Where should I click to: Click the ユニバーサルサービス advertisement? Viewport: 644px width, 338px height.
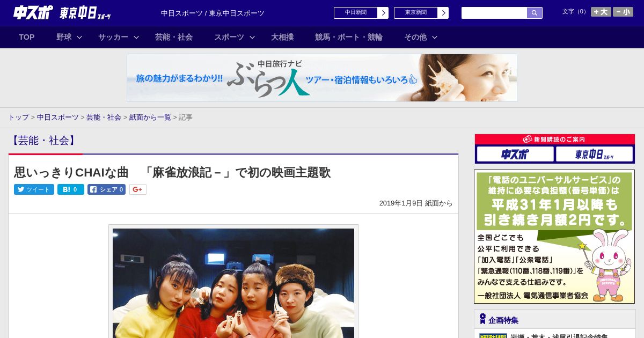(554, 237)
